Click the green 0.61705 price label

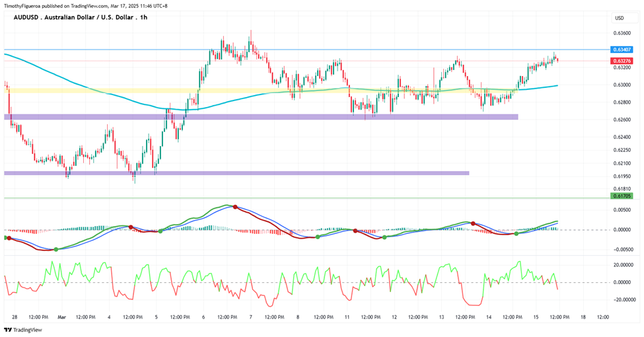[x=622, y=196]
